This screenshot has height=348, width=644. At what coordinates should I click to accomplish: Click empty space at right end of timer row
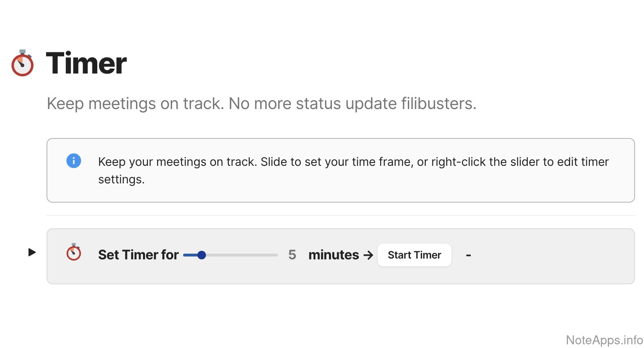(x=572, y=256)
